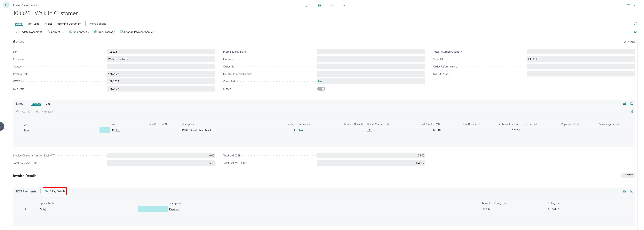The width and height of the screenshot is (644, 230).
Task: Toggle the Closed switch
Action: pos(321,89)
